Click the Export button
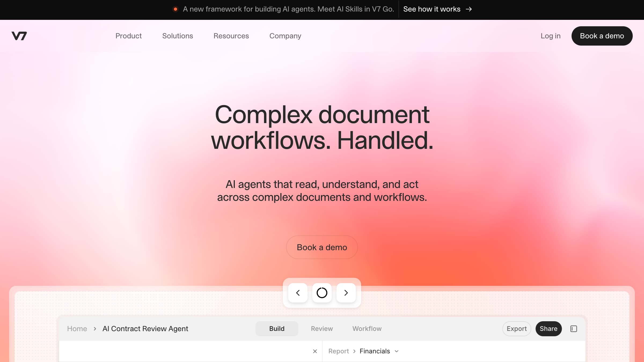Screen dimensions: 644x362 [517, 329]
